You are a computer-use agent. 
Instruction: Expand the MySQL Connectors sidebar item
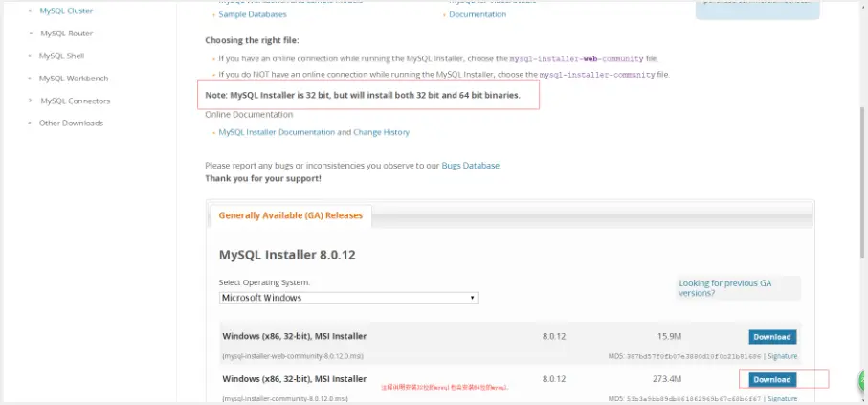tap(76, 101)
